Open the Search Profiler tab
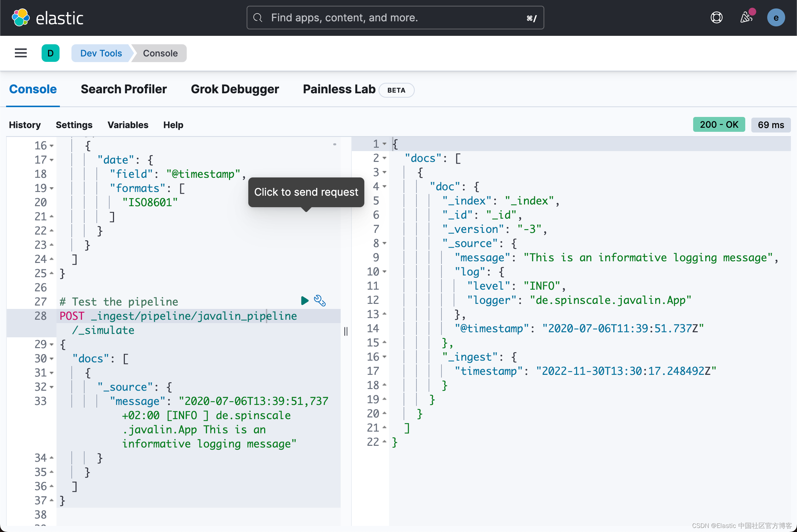797x532 pixels. coord(123,89)
